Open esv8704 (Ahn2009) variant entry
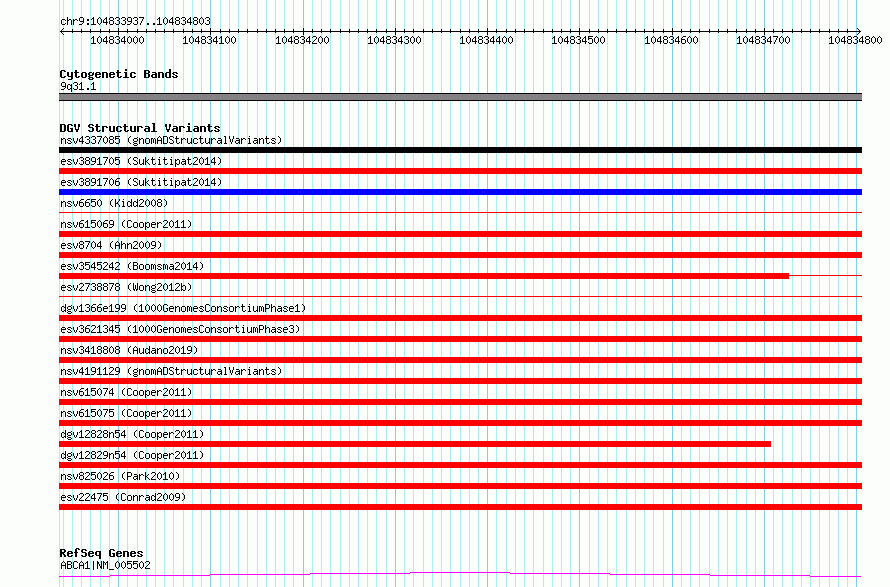890x587 pixels. pos(111,245)
